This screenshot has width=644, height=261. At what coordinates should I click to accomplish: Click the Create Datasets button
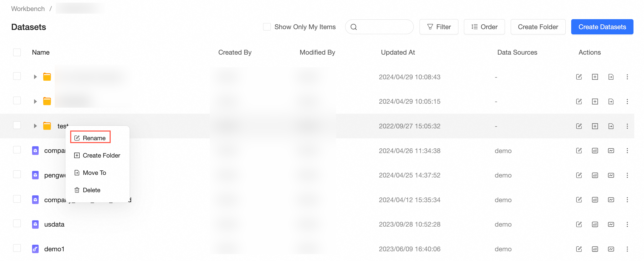(x=602, y=27)
